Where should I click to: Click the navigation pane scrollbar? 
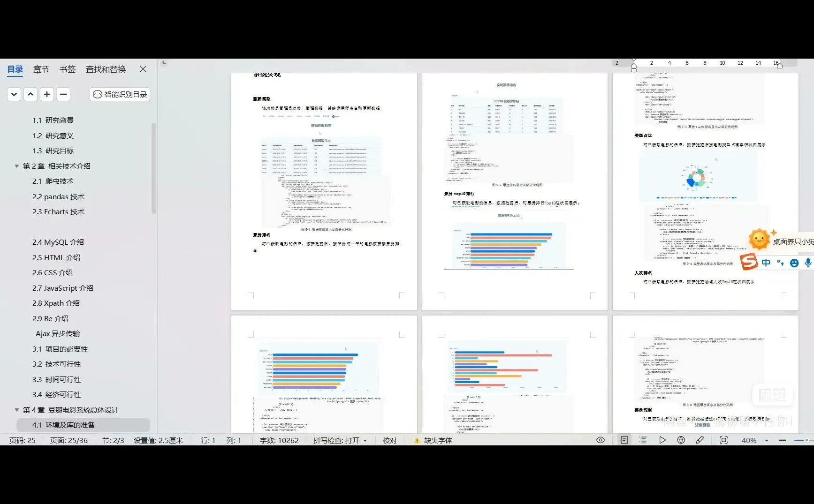153,168
